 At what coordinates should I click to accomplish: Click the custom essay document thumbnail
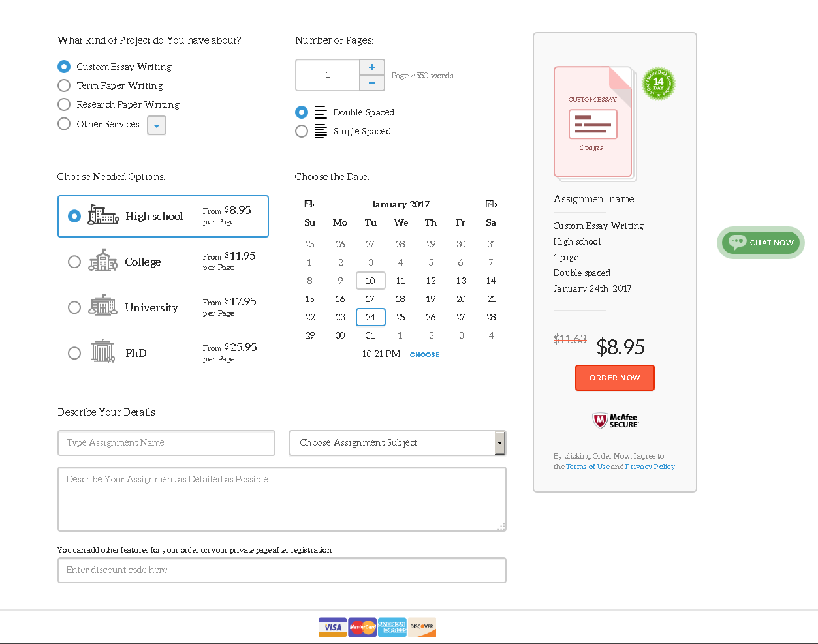[x=594, y=123]
